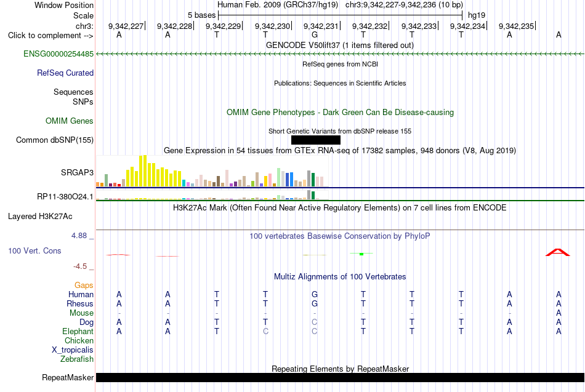Click the RepeatMasker track label
585x392 pixels.
(x=68, y=377)
